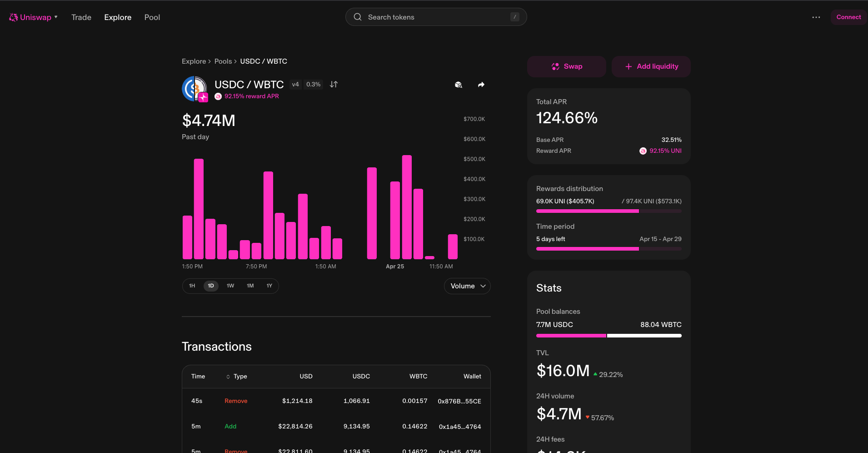Click the UNI icon next to reward APR
Screen dimensions: 868x453
218,96
